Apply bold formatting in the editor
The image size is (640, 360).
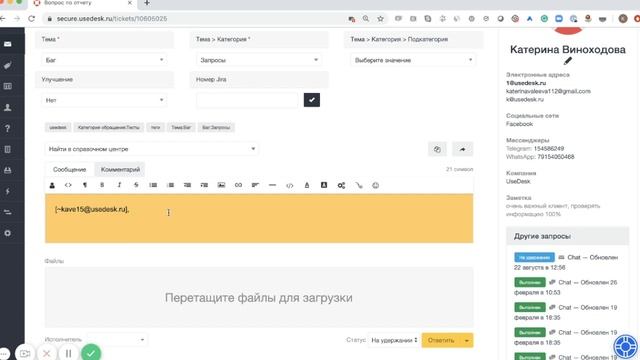click(102, 185)
